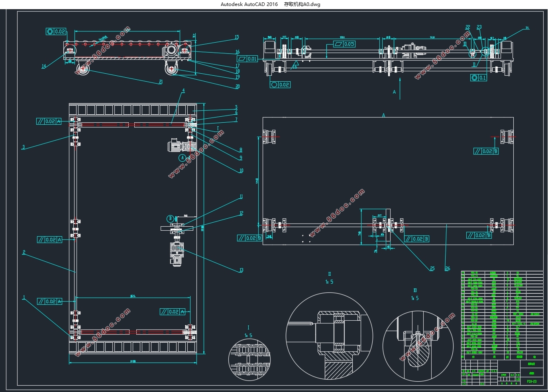
Task: Click part callout number 3
Action: (24, 147)
